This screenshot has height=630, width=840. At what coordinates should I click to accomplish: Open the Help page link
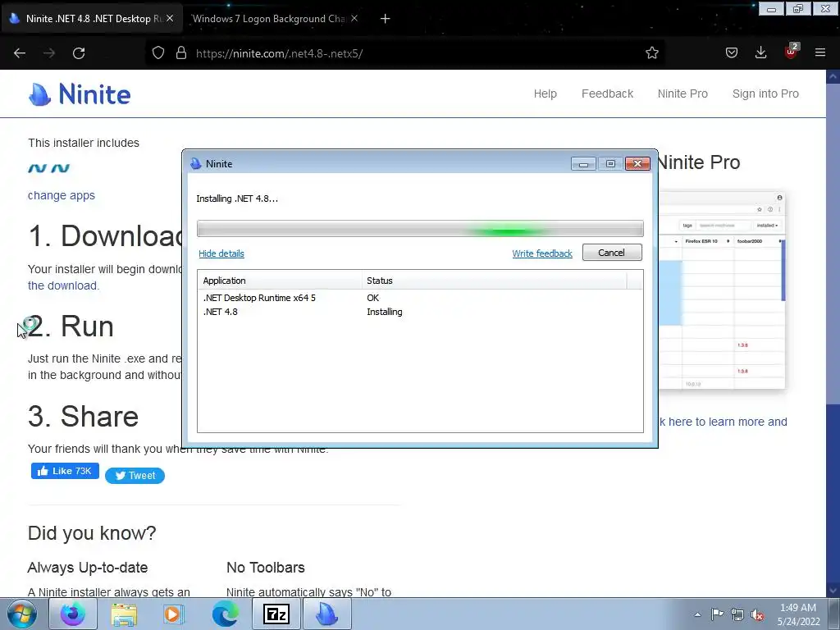tap(546, 94)
